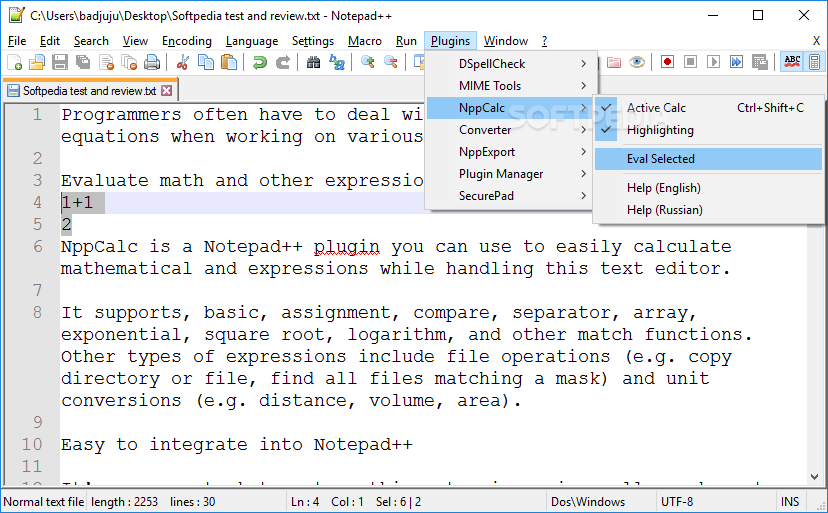Open the File menu
828x513 pixels.
(x=17, y=41)
